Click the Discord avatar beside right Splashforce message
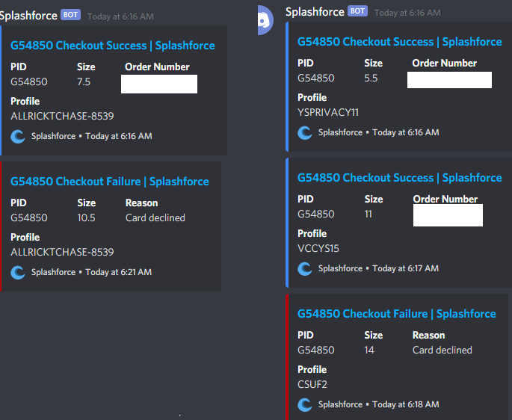 tap(265, 20)
